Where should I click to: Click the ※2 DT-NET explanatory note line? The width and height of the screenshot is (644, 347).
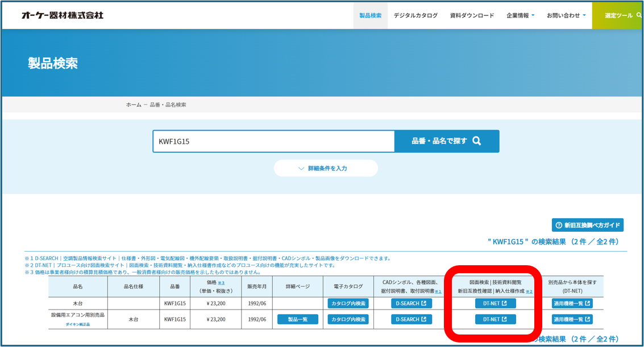(x=181, y=265)
